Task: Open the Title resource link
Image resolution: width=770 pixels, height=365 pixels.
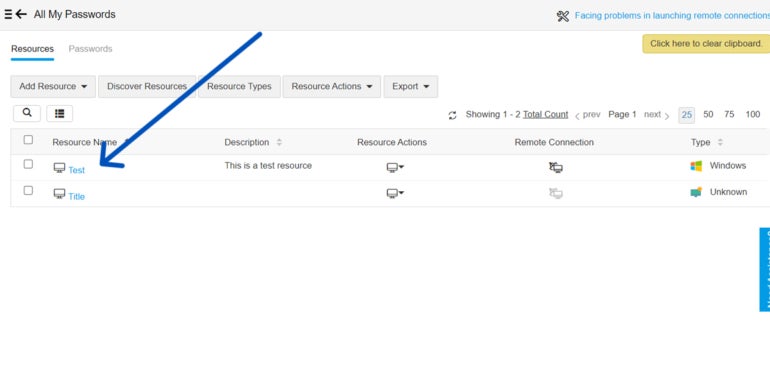Action: (77, 197)
